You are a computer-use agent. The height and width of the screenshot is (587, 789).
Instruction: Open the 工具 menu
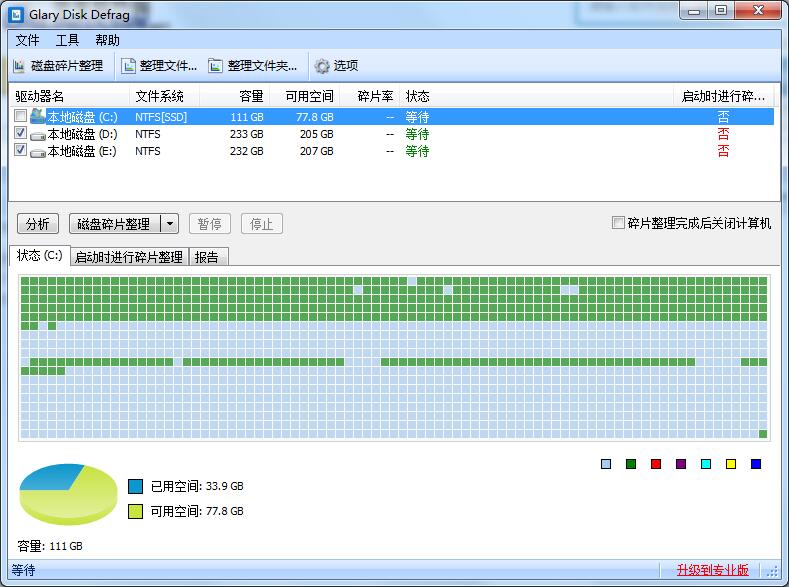(67, 40)
